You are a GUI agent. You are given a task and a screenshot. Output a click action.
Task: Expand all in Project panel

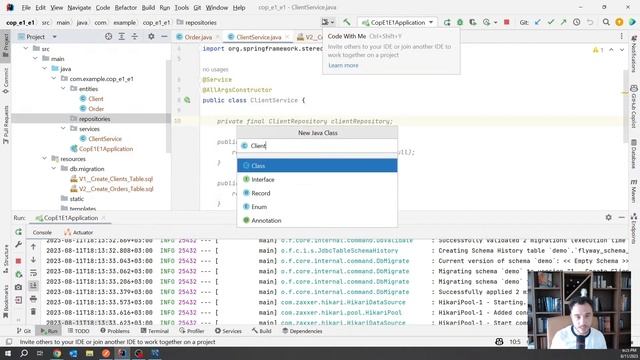click(x=122, y=37)
